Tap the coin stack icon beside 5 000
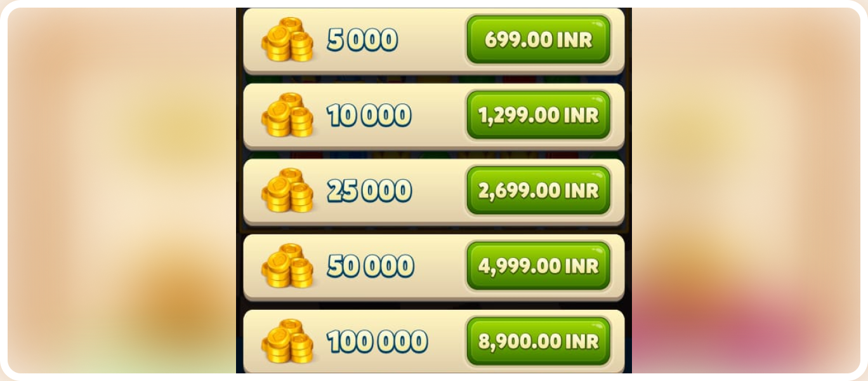This screenshot has width=868, height=381. click(287, 39)
